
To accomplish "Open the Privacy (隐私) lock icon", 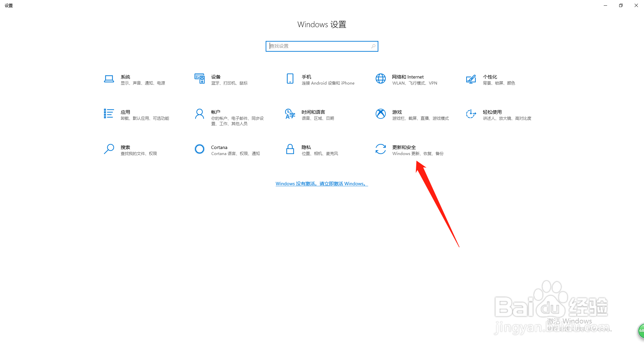I will point(290,149).
